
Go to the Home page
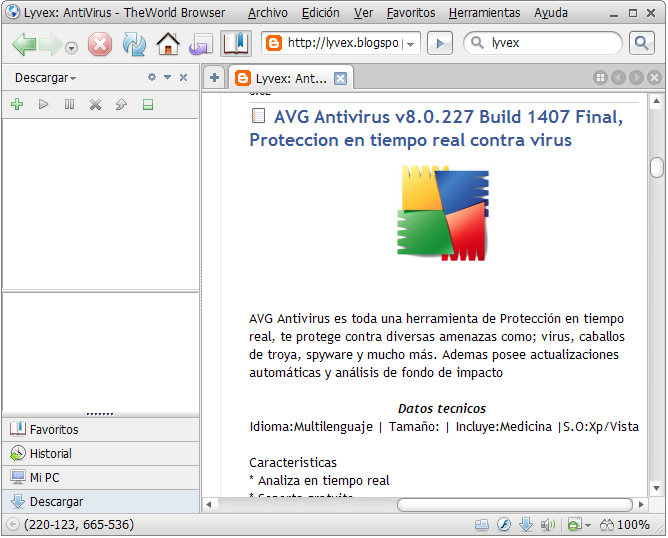pos(168,44)
